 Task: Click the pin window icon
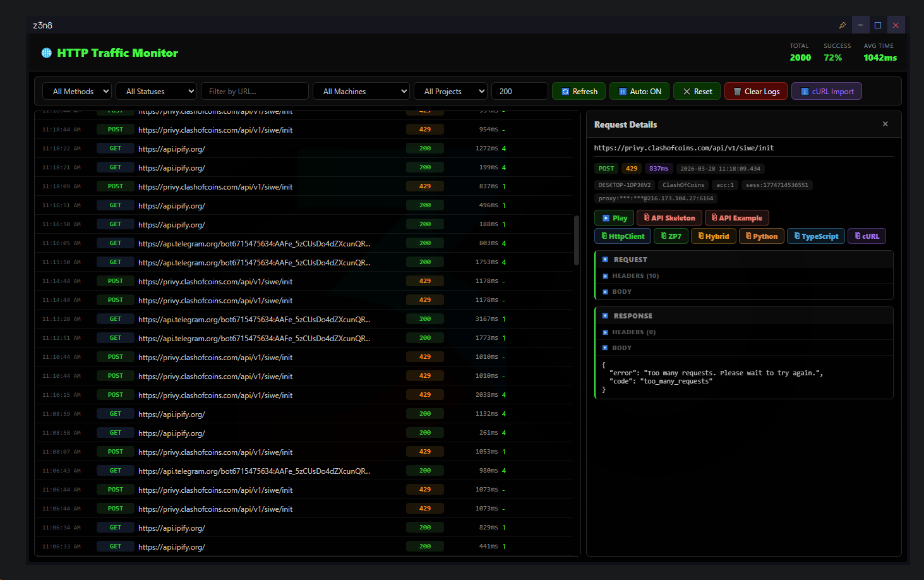click(x=842, y=25)
